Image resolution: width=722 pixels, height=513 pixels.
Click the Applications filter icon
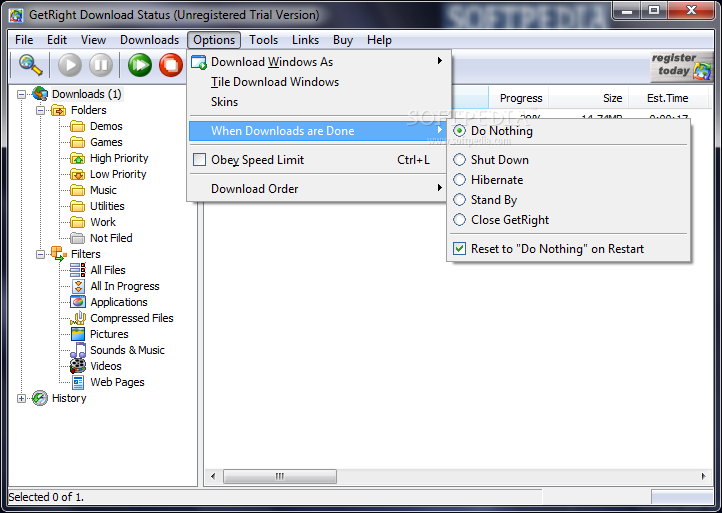click(x=78, y=302)
